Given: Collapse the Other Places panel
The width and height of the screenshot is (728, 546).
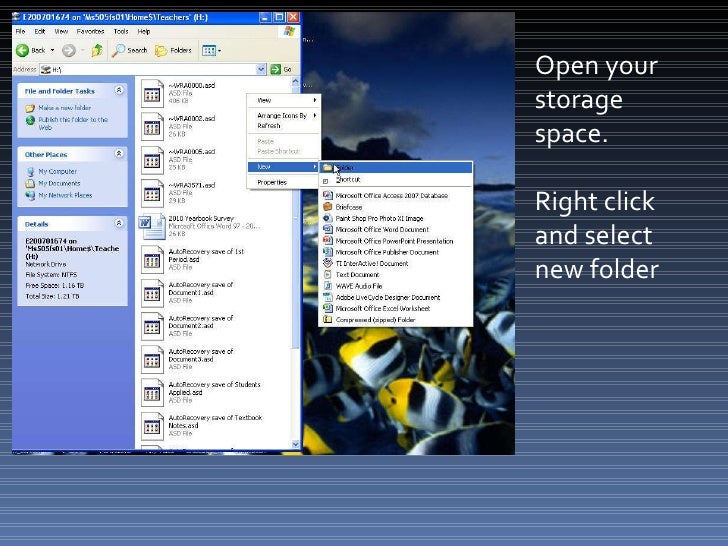Looking at the screenshot, I should point(120,154).
